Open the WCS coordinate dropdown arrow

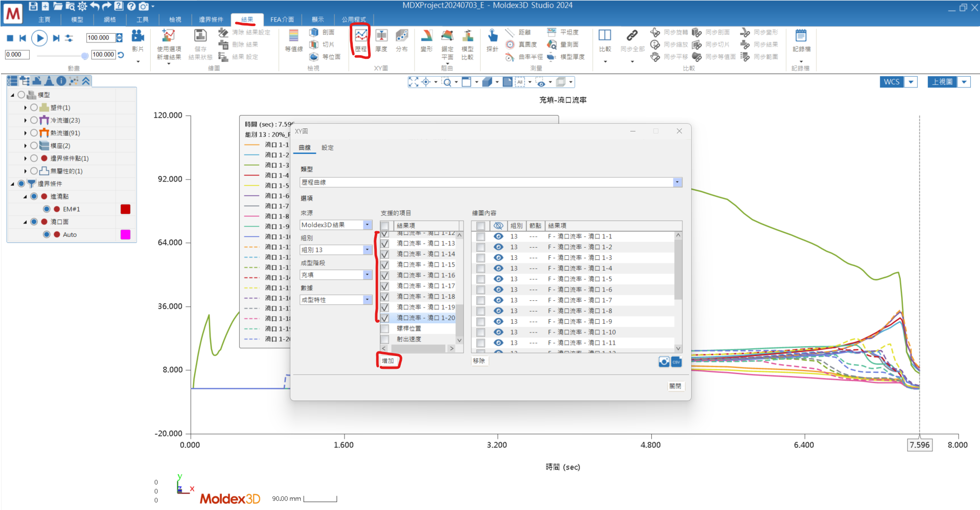click(911, 82)
